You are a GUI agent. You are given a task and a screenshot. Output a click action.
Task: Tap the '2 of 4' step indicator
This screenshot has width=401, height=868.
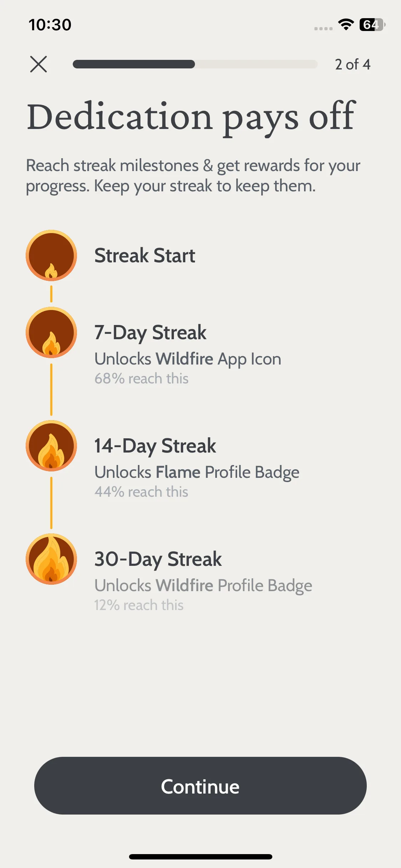coord(353,64)
